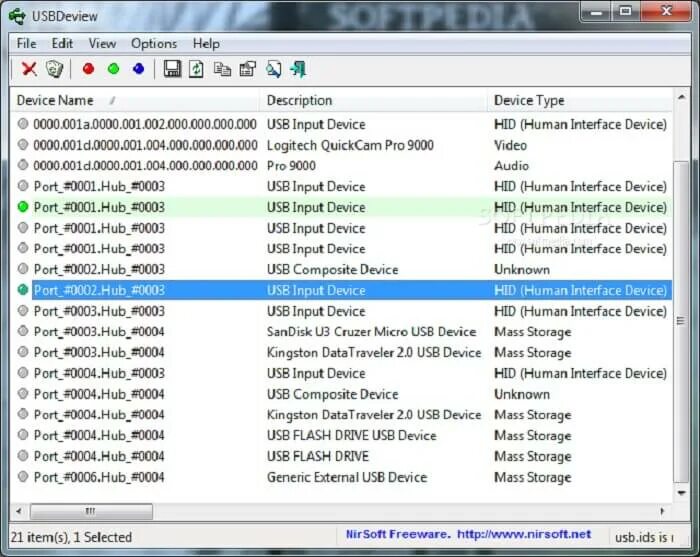Open the NirSoft Freeware website link
Viewport: 700px width, 557px height.
click(x=468, y=534)
